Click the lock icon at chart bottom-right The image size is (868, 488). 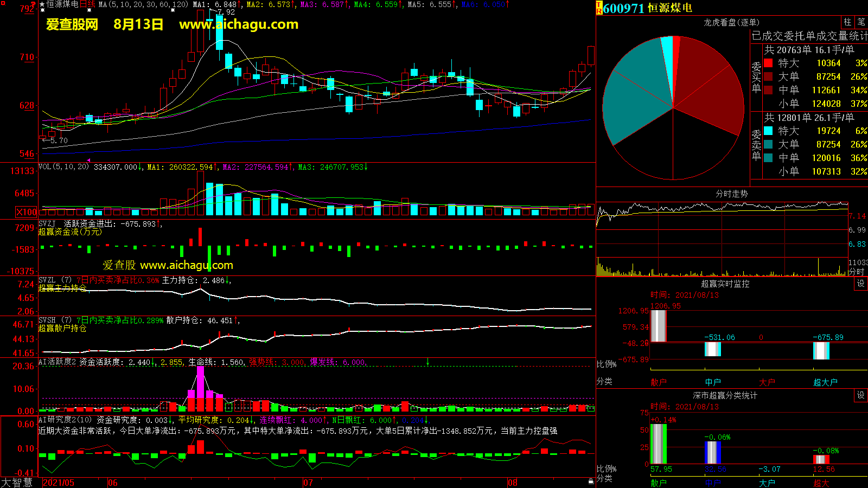coord(591,481)
